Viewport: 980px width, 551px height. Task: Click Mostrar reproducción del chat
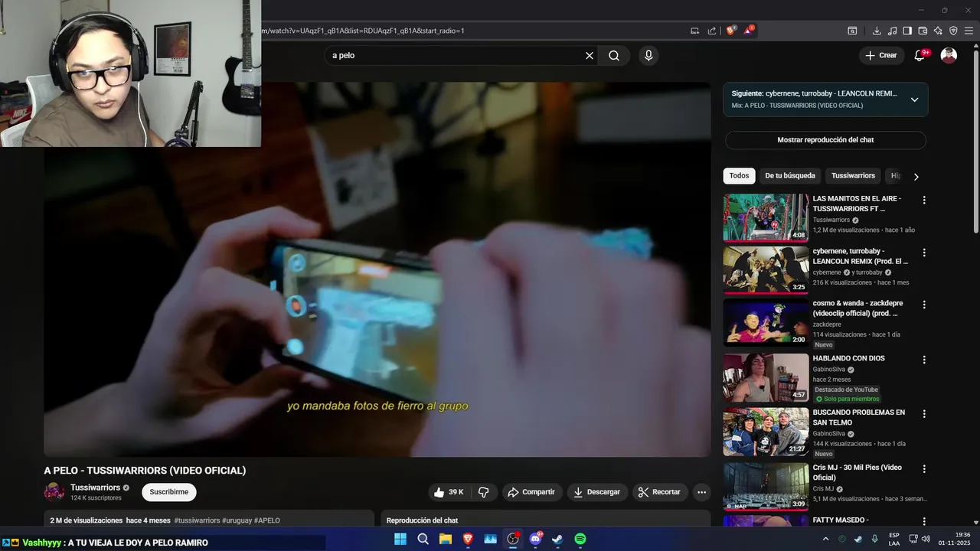825,140
